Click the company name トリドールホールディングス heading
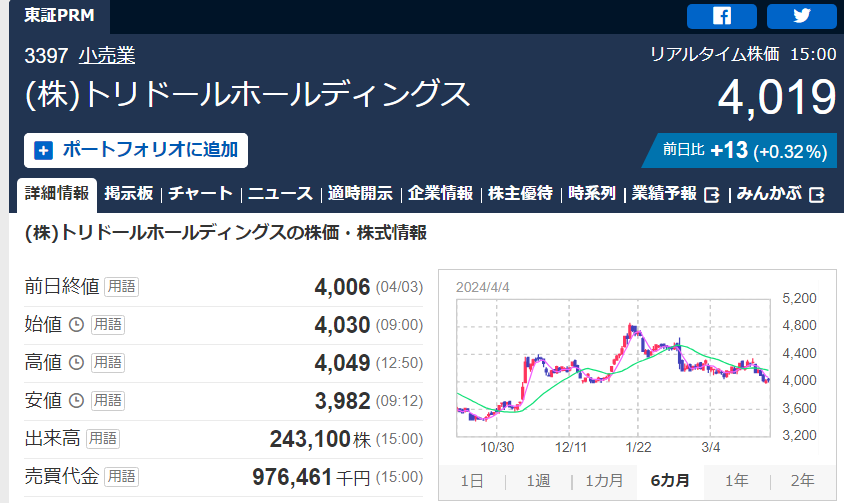The image size is (844, 503). tap(248, 94)
